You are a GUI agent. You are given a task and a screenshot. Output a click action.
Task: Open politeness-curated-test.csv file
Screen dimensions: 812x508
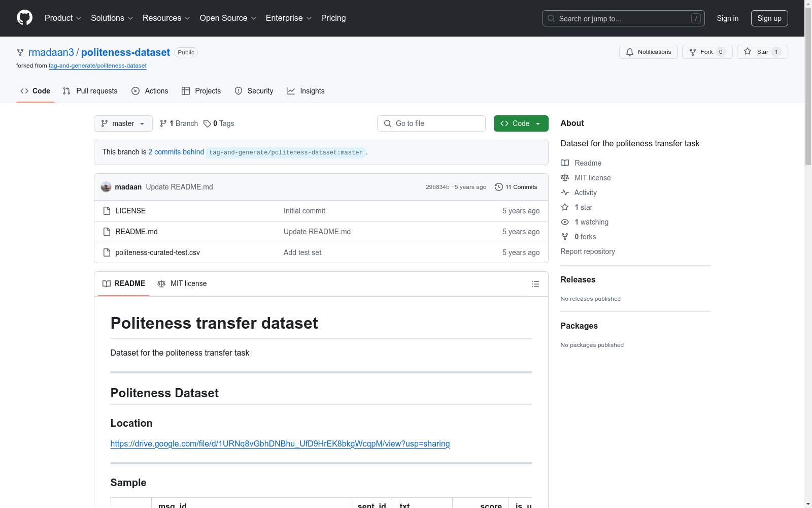click(x=158, y=252)
